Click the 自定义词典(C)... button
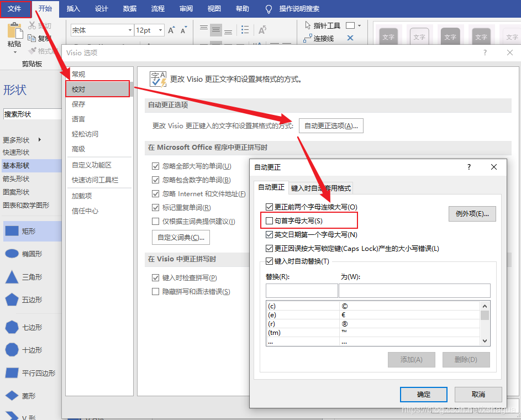521x420 pixels. coord(181,237)
